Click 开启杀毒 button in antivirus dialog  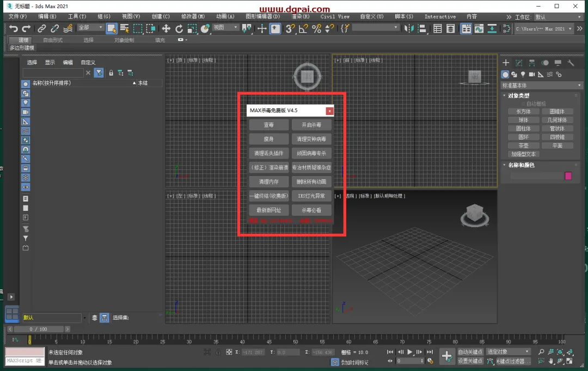pyautogui.click(x=311, y=125)
